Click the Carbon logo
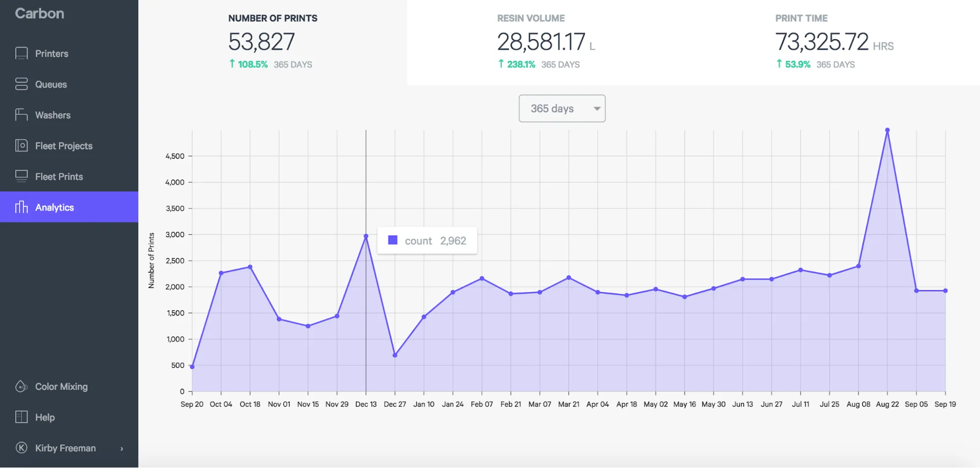Viewport: 980px width, 468px height. pyautogui.click(x=40, y=13)
